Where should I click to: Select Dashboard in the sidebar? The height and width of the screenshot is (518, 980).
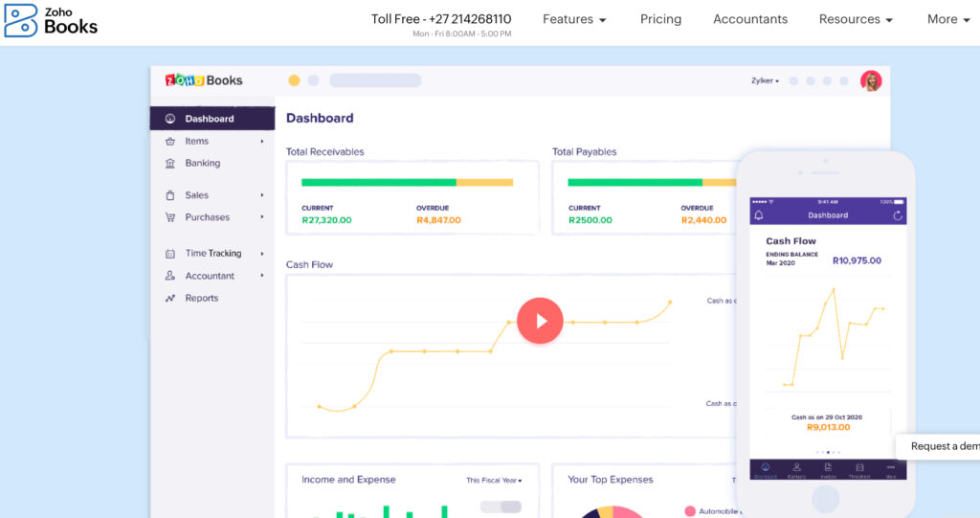pos(212,118)
